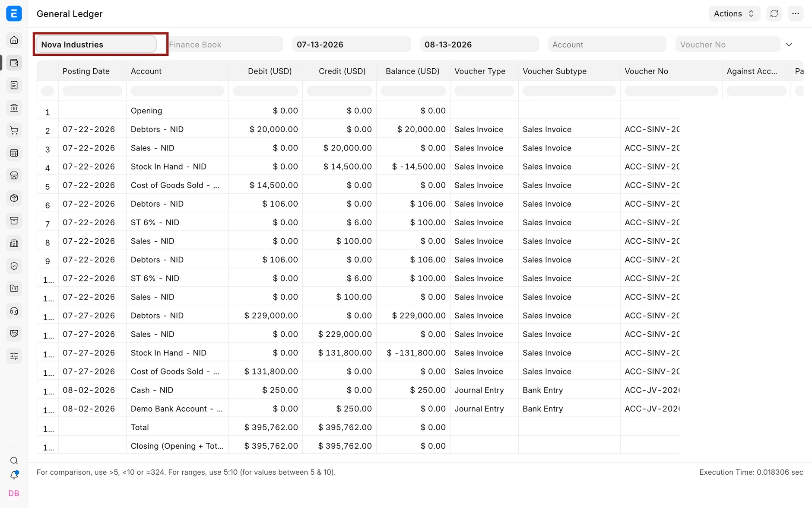Open the shield check Quality icon

[14, 266]
